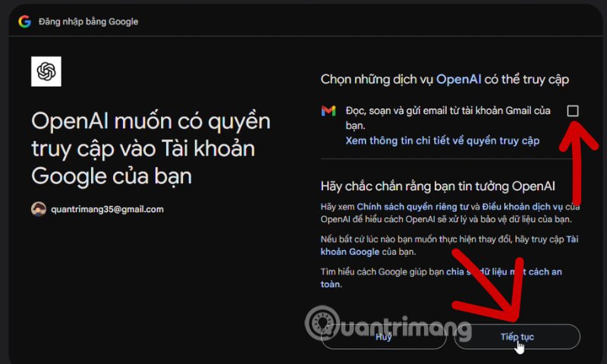This screenshot has width=607, height=364.
Task: Open the 'Chính sách quyền riêng tư' link
Action: coord(413,206)
